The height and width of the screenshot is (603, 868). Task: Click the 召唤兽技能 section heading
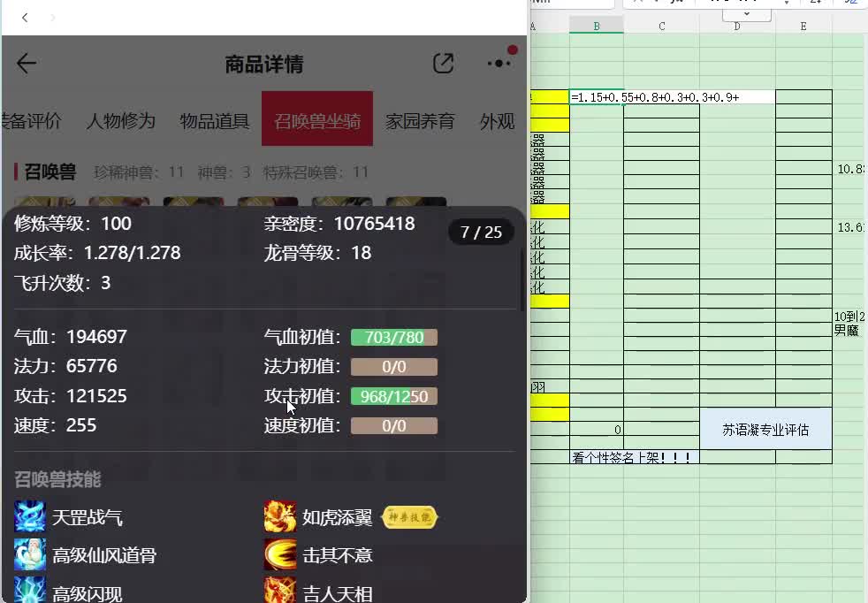(x=57, y=479)
